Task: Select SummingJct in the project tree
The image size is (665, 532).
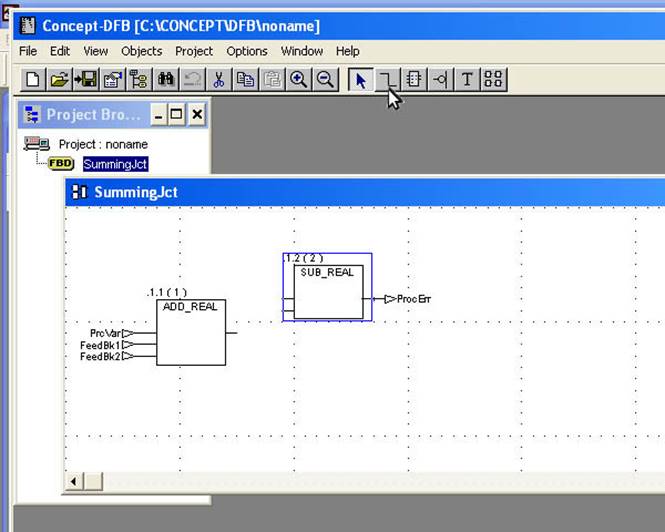Action: pyautogui.click(x=115, y=164)
